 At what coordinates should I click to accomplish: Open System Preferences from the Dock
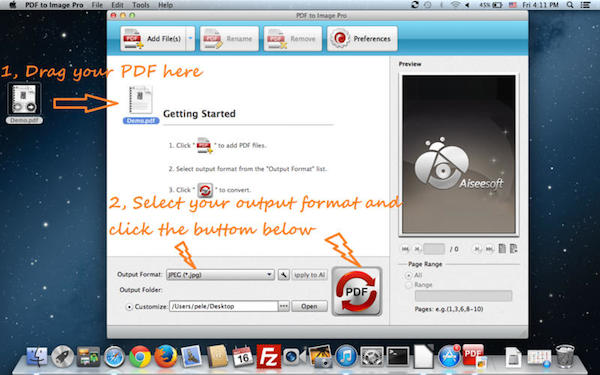coord(372,356)
